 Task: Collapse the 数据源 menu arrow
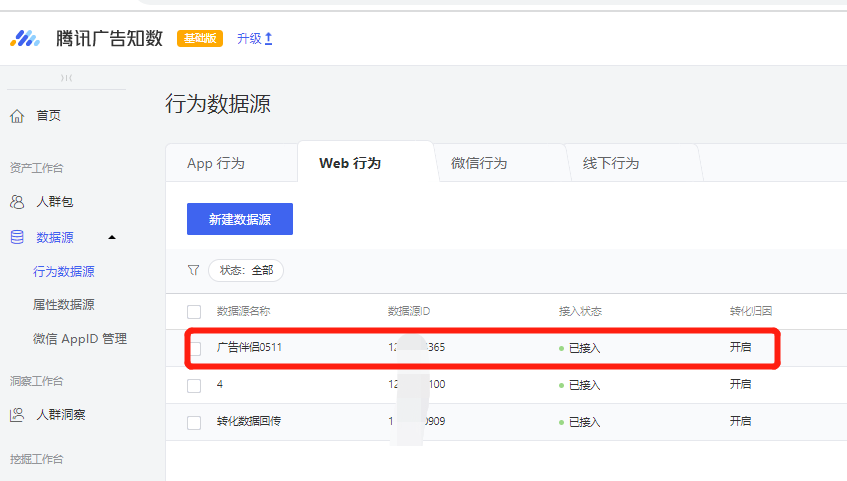coord(111,237)
